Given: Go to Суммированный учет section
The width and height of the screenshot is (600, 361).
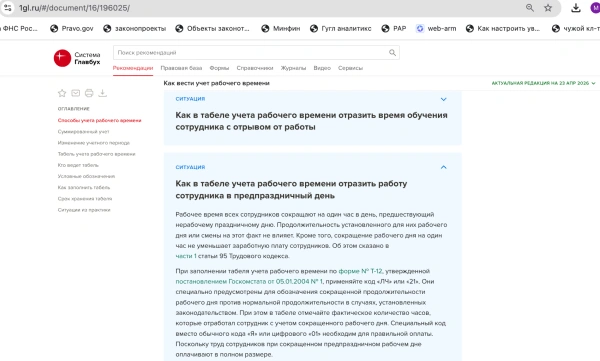Looking at the screenshot, I should (x=83, y=132).
